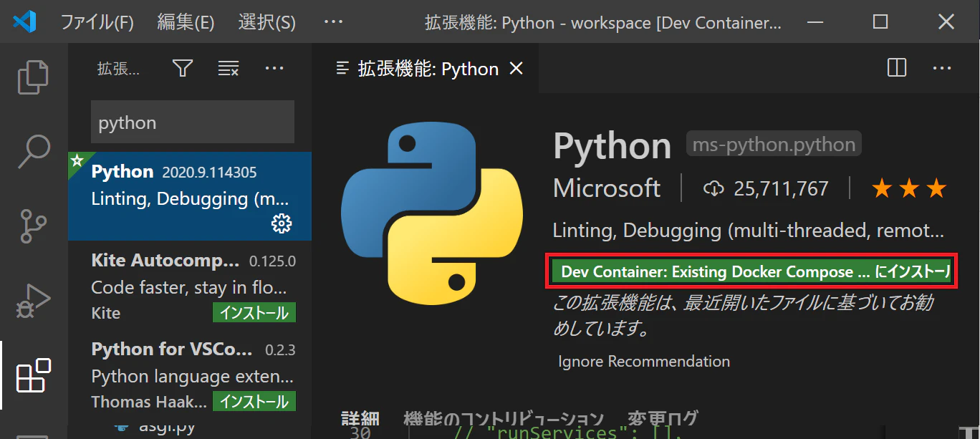The height and width of the screenshot is (439, 980).
Task: Install the Kite Autocomplete extension
Action: (x=254, y=313)
